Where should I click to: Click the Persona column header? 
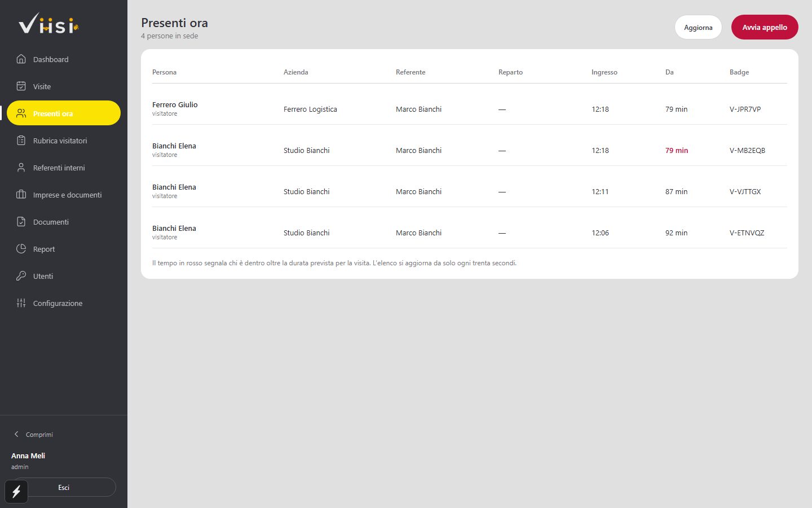click(164, 72)
